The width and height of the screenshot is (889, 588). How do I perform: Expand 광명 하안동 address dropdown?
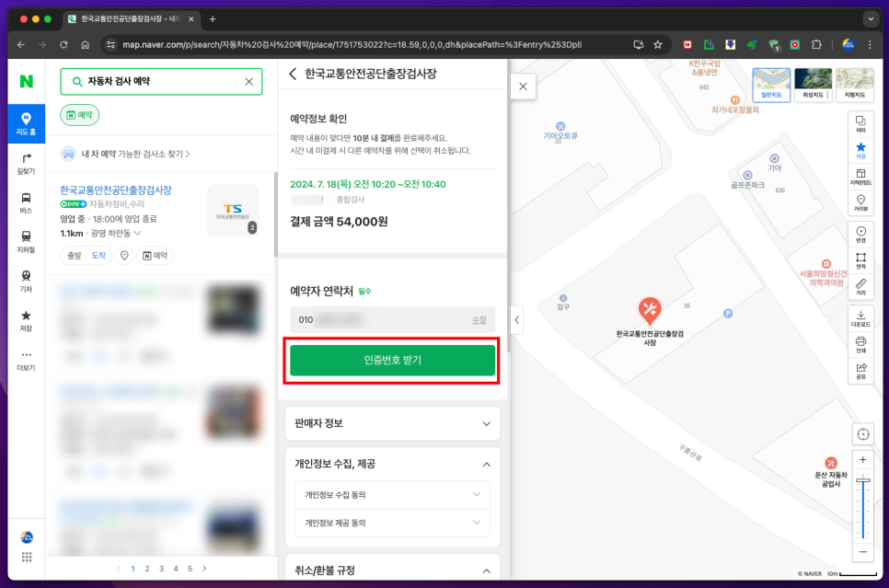point(116,233)
